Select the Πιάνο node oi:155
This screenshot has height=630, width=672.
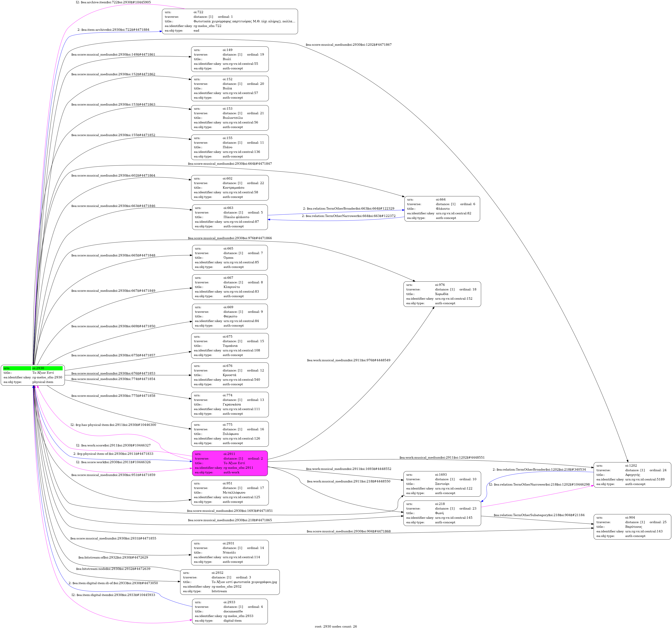pyautogui.click(x=230, y=147)
